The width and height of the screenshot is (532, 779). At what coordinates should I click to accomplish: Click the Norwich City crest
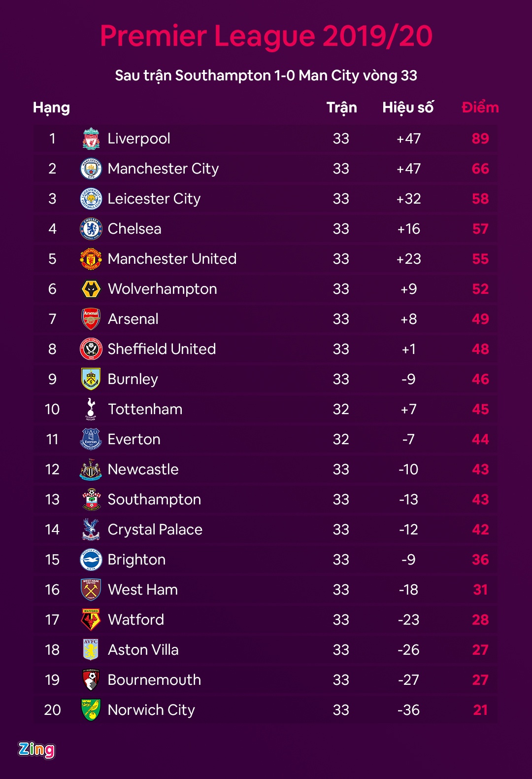[91, 710]
